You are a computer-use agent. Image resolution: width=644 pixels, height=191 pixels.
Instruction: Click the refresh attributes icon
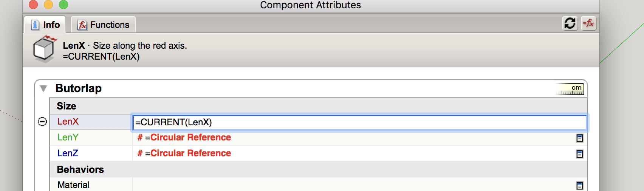570,23
